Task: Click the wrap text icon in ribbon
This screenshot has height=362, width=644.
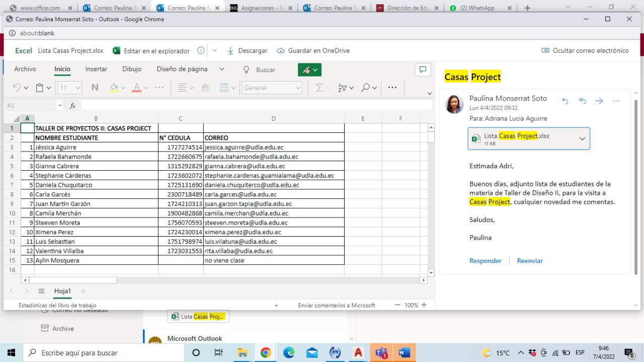Action: [205, 88]
